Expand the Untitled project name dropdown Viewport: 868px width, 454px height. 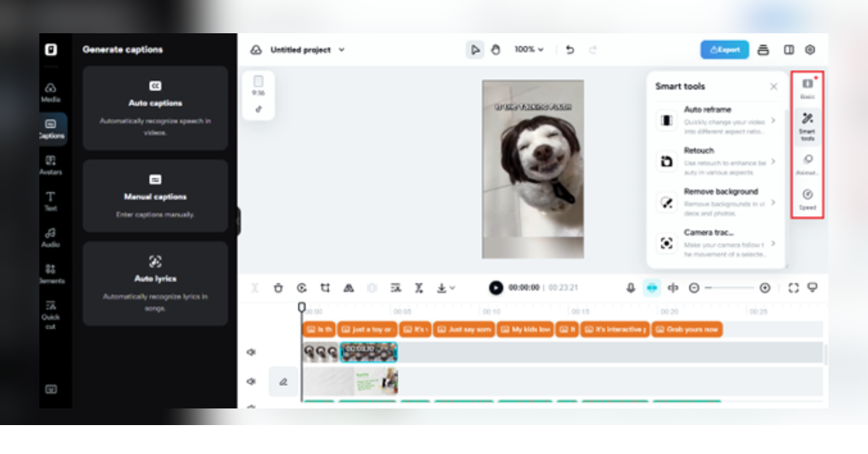tap(341, 50)
